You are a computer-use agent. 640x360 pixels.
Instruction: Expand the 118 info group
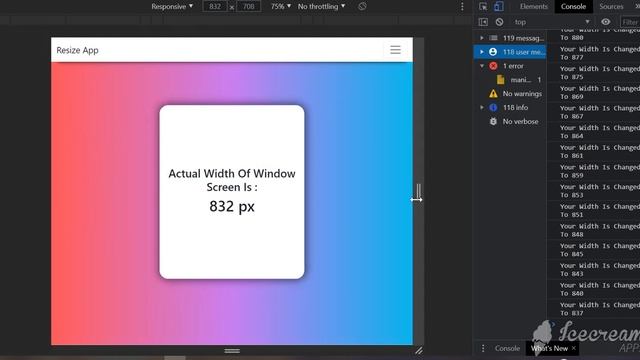[482, 107]
